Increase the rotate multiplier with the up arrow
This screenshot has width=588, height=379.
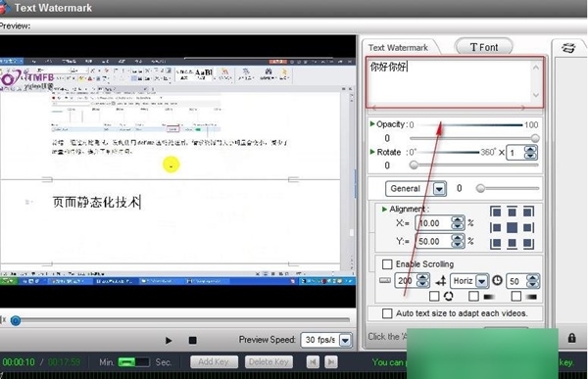click(530, 149)
